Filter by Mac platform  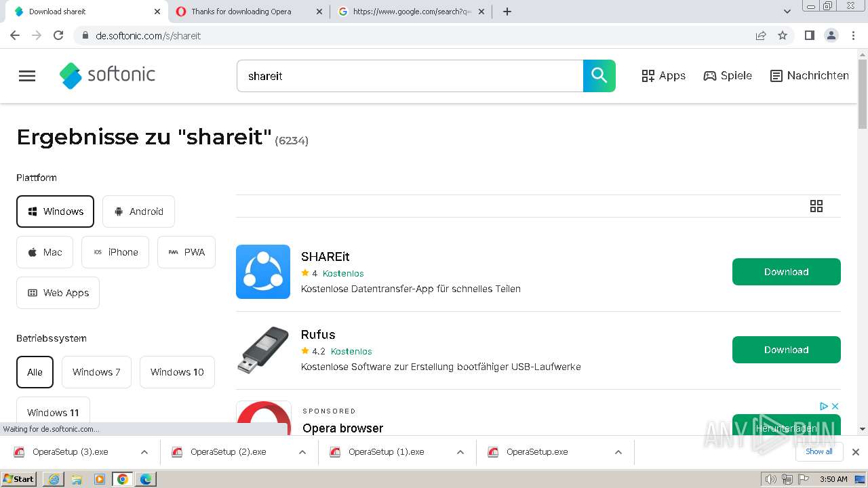coord(45,252)
